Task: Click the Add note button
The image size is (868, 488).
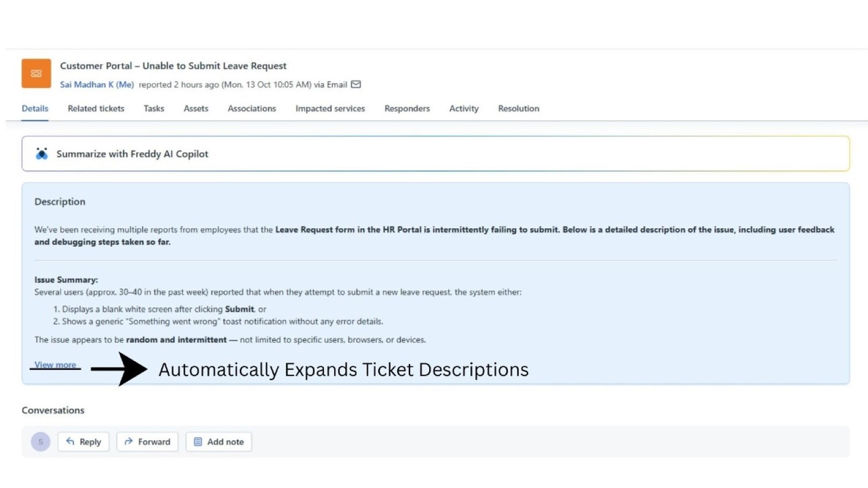Action: [x=219, y=441]
